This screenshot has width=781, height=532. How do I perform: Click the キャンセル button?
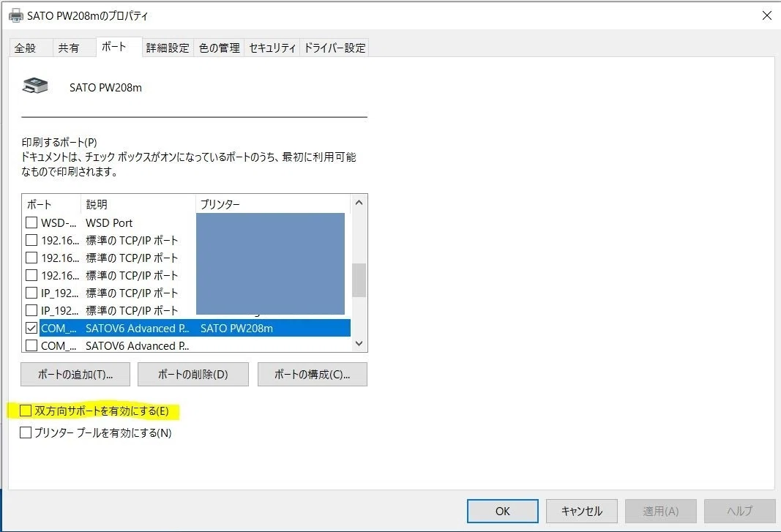tap(582, 511)
